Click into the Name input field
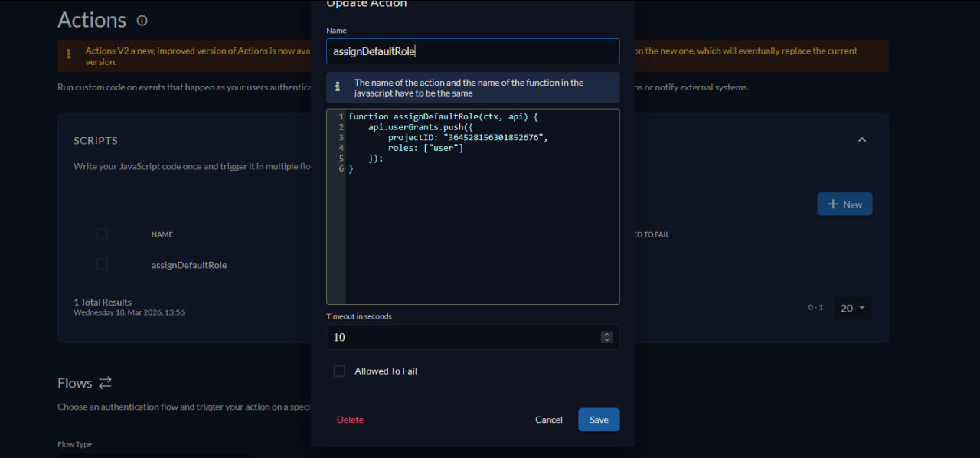 473,51
